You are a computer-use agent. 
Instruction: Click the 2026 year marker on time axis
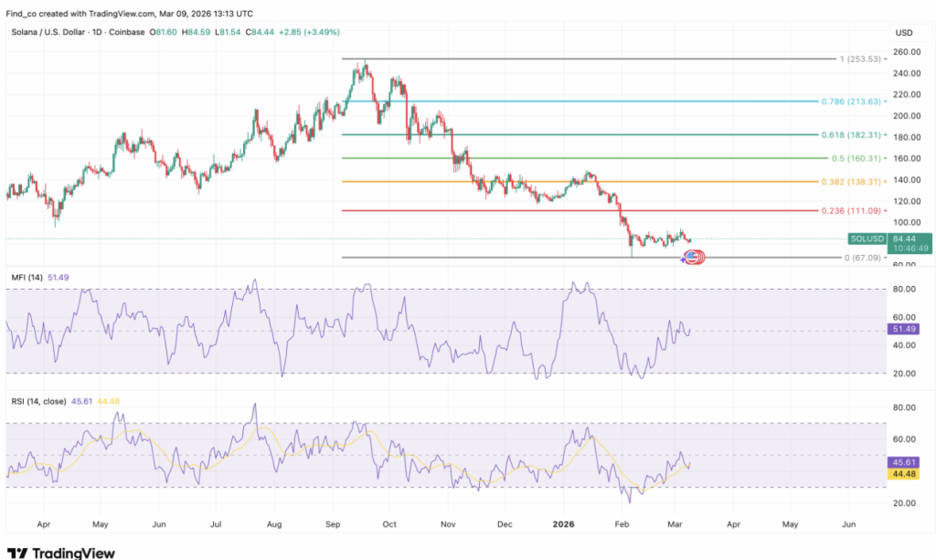[563, 526]
